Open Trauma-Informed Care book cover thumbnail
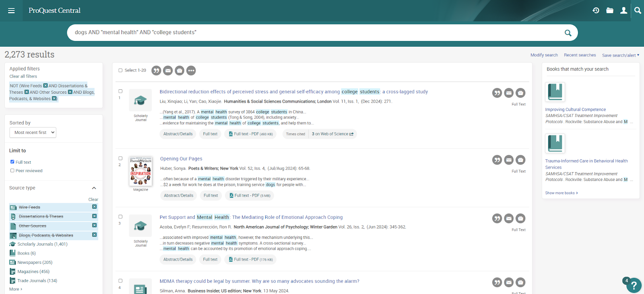Image resolution: width=644 pixels, height=294 pixels. (555, 143)
